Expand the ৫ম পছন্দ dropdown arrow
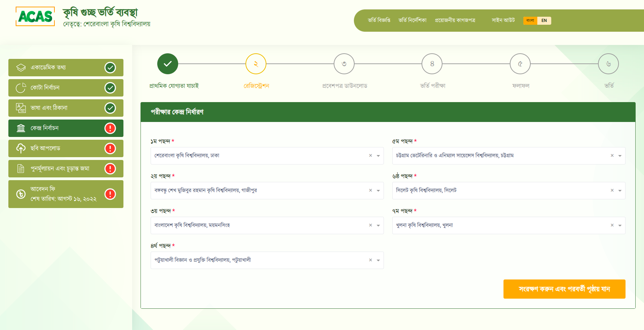The width and height of the screenshot is (644, 330). (620, 156)
